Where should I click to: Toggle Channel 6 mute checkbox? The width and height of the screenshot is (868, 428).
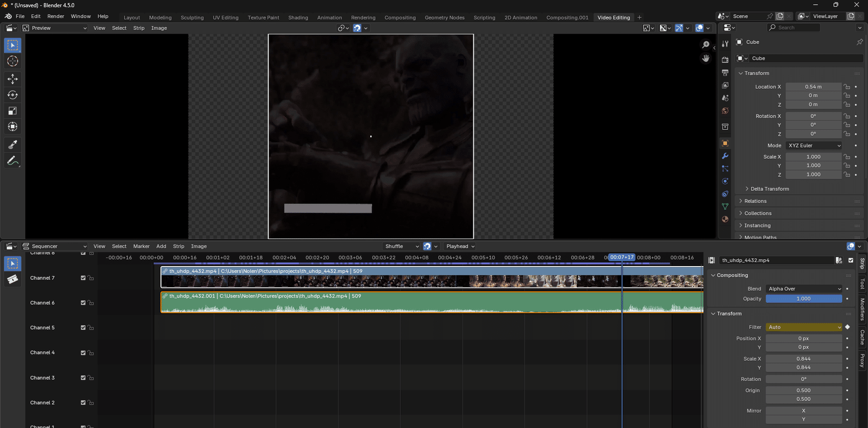(83, 303)
